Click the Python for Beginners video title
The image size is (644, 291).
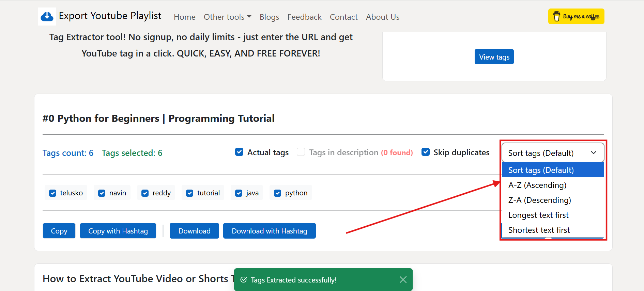pos(158,118)
